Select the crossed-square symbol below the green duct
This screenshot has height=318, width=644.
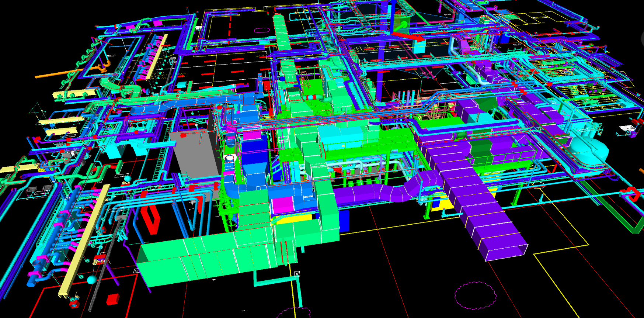coord(297,274)
